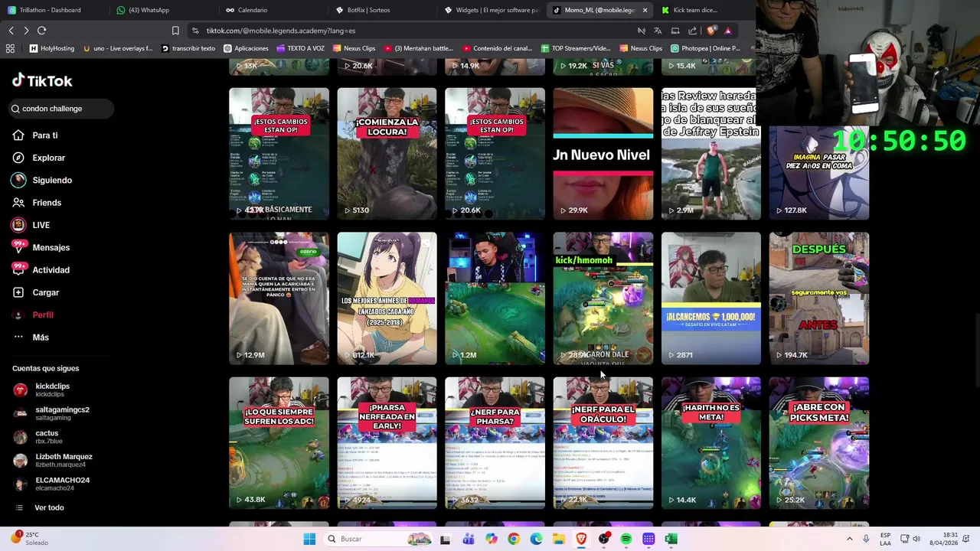Open the Friends page
The width and height of the screenshot is (980, 551).
pyautogui.click(x=37, y=203)
